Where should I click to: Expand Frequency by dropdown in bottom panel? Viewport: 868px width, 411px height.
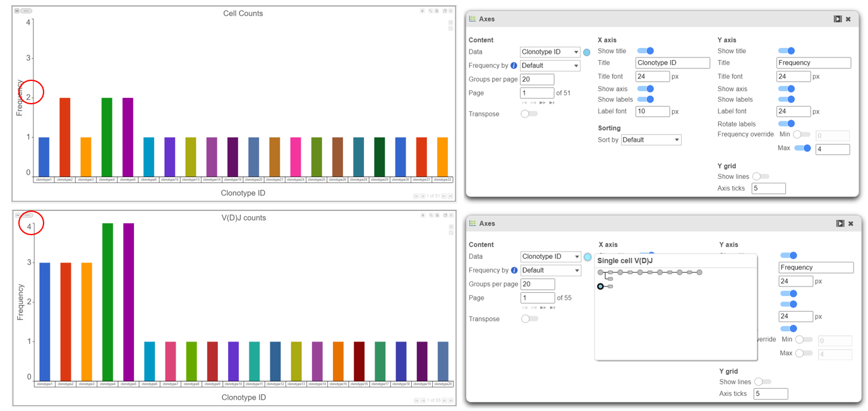[550, 271]
